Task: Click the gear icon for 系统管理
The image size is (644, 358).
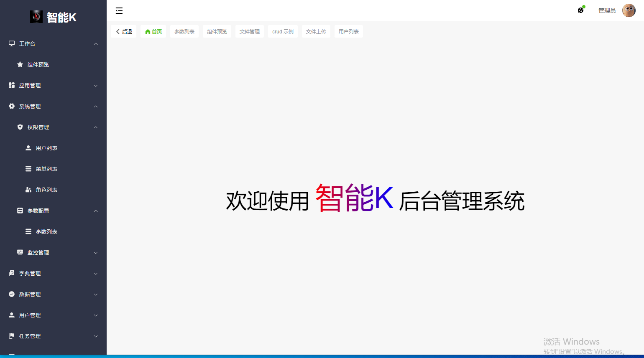Action: 11,106
